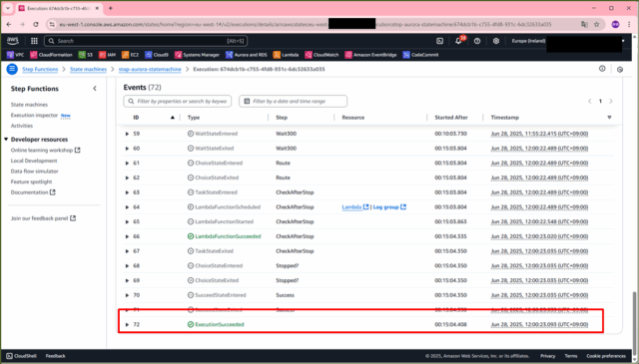Open the VPC bookmark shortcut

(x=16, y=55)
